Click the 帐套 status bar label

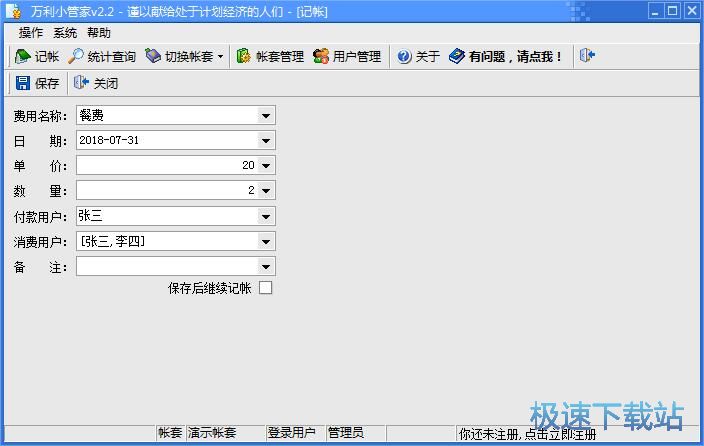(170, 433)
